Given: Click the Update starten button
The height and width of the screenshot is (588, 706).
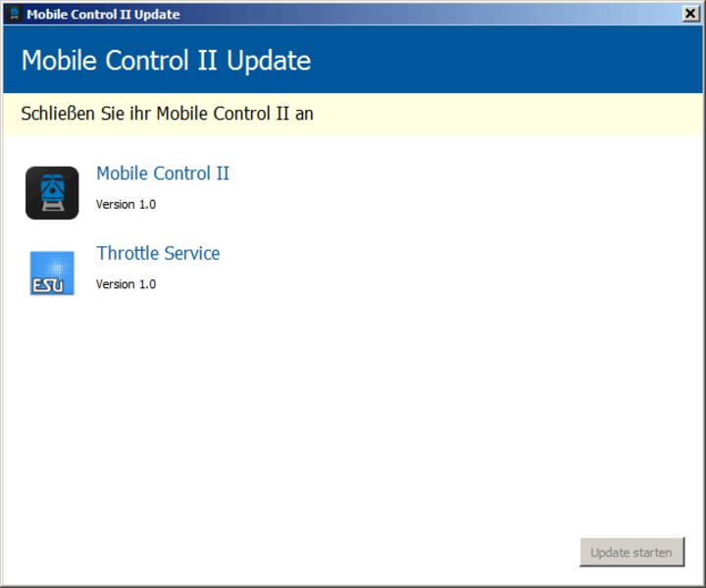Looking at the screenshot, I should point(632,552).
